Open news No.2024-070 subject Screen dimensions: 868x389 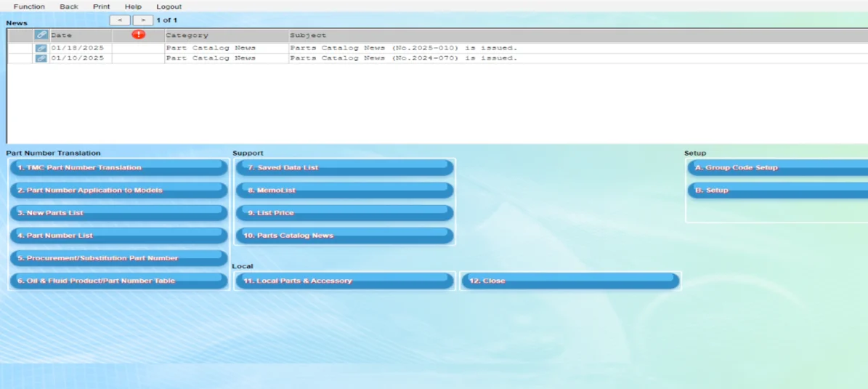pos(404,58)
